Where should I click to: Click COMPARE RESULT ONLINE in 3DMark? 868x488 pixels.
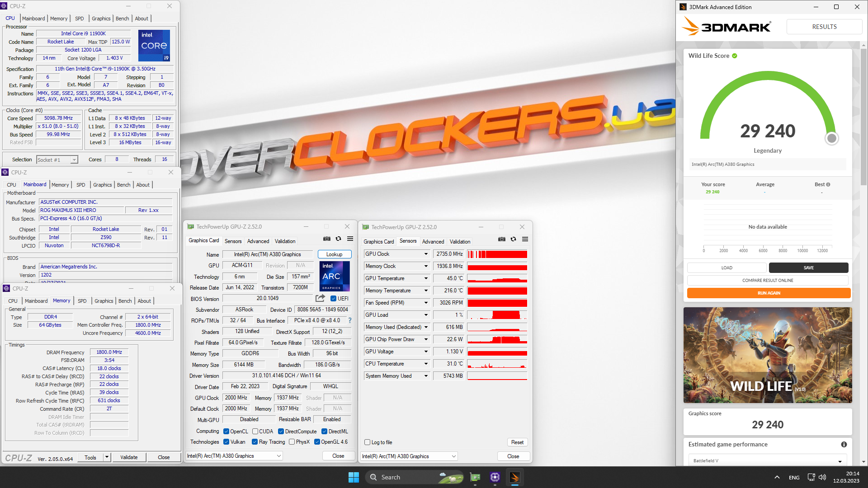point(768,280)
